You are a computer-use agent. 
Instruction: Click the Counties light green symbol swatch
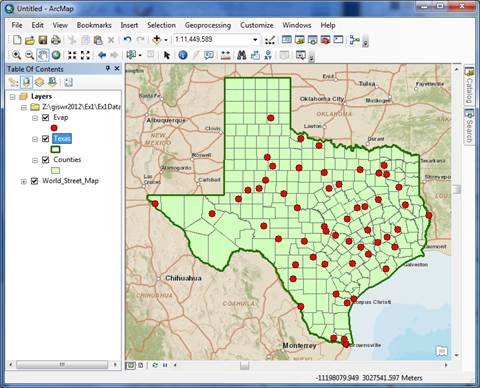coord(55,170)
